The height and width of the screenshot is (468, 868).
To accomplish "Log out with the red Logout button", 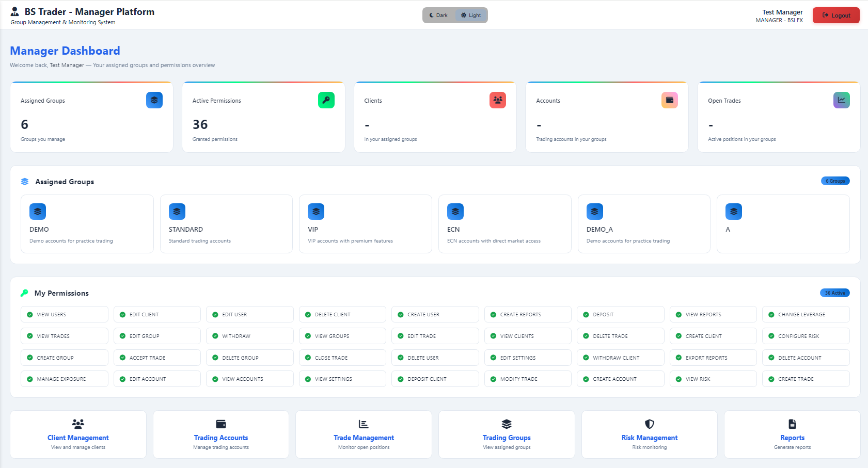I will click(836, 15).
